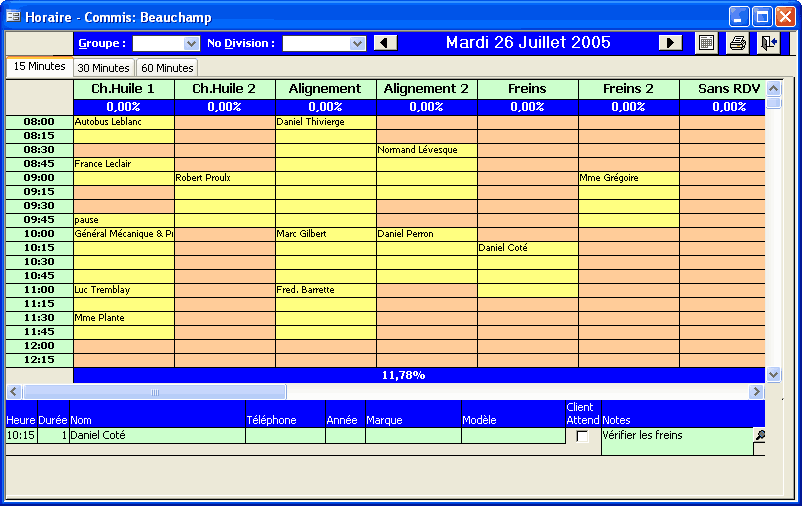Click the empty Marque field
The image size is (802, 506).
click(413, 435)
